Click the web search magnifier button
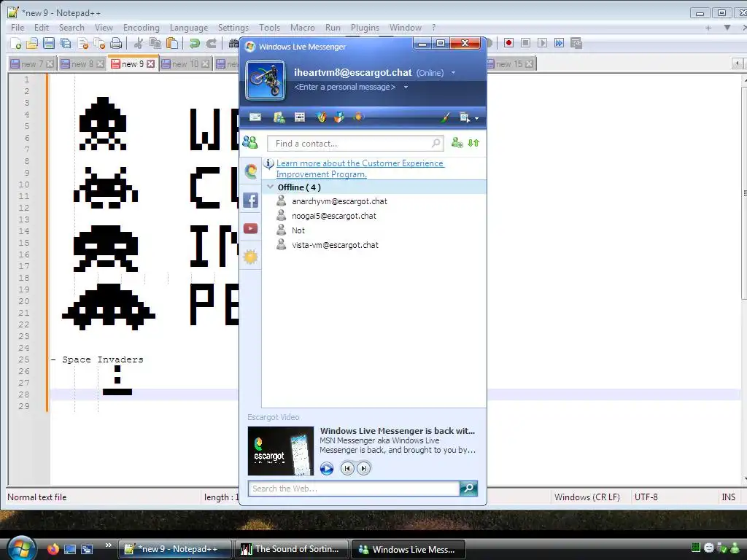The width and height of the screenshot is (747, 560). [x=469, y=488]
